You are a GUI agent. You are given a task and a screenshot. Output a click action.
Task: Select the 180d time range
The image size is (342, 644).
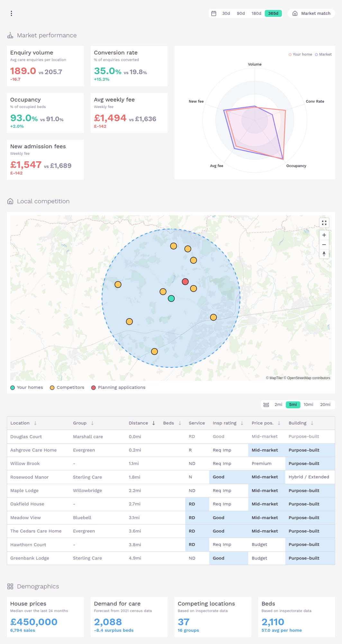point(256,13)
